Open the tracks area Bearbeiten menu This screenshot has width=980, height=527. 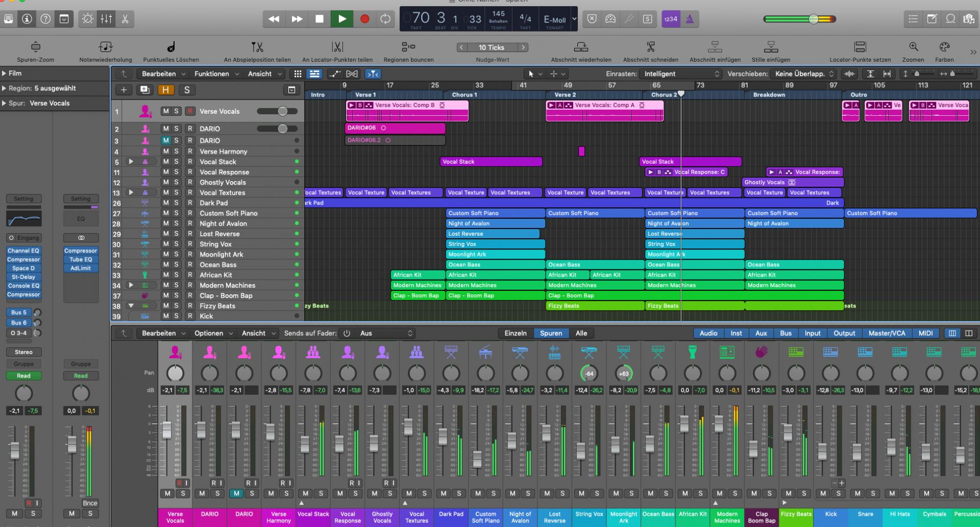point(163,74)
